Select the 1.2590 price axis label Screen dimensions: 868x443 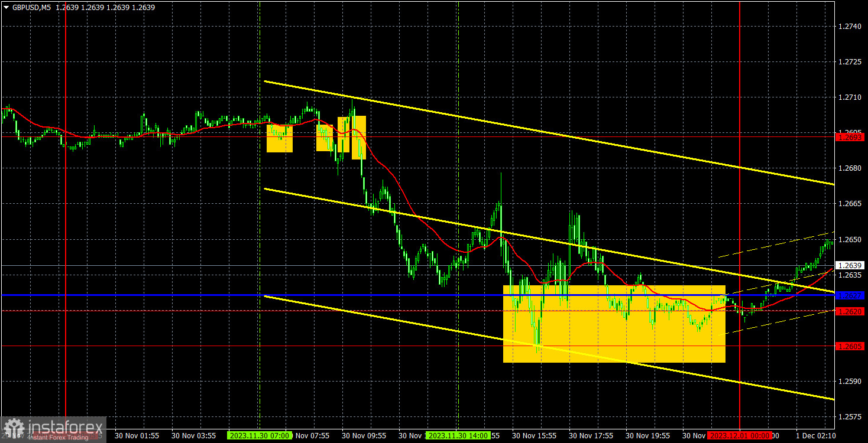(851, 382)
